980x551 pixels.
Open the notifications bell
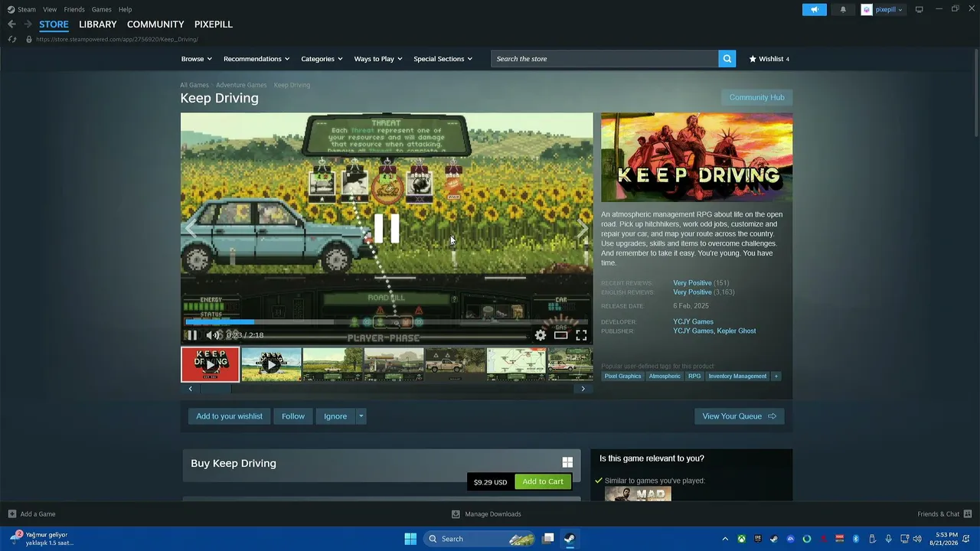coord(843,9)
